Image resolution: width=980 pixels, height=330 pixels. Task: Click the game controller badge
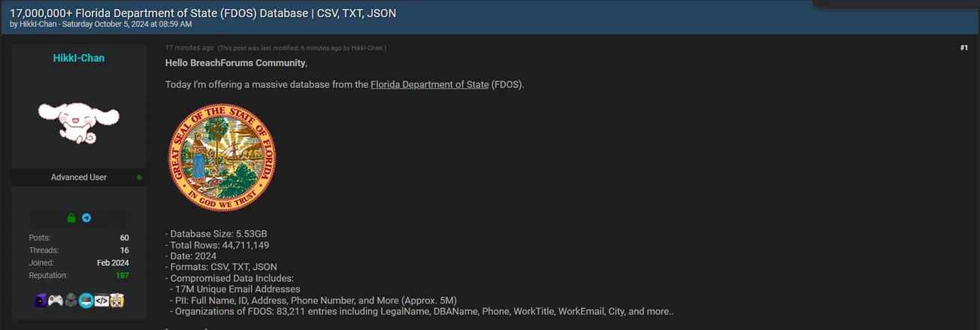point(56,301)
